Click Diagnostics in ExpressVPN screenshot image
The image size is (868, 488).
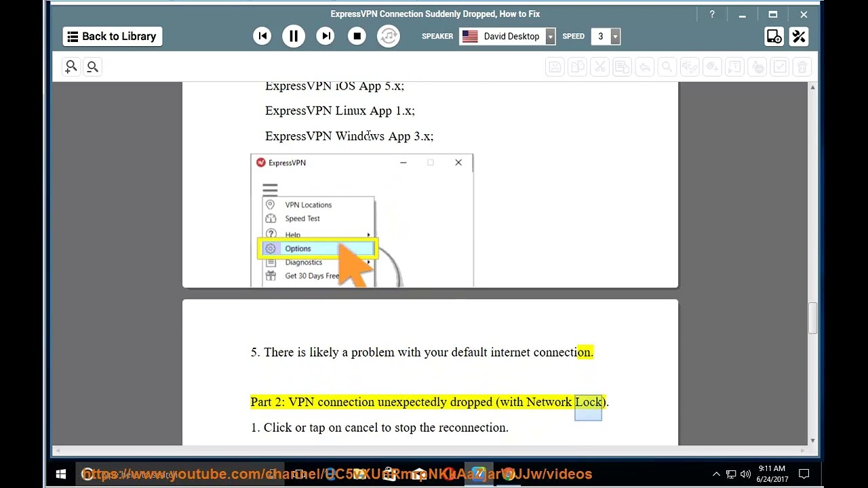pyautogui.click(x=303, y=262)
